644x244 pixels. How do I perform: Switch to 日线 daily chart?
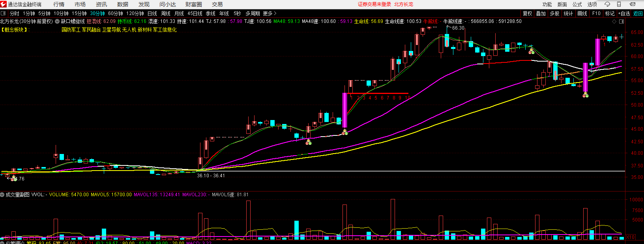coord(152,13)
